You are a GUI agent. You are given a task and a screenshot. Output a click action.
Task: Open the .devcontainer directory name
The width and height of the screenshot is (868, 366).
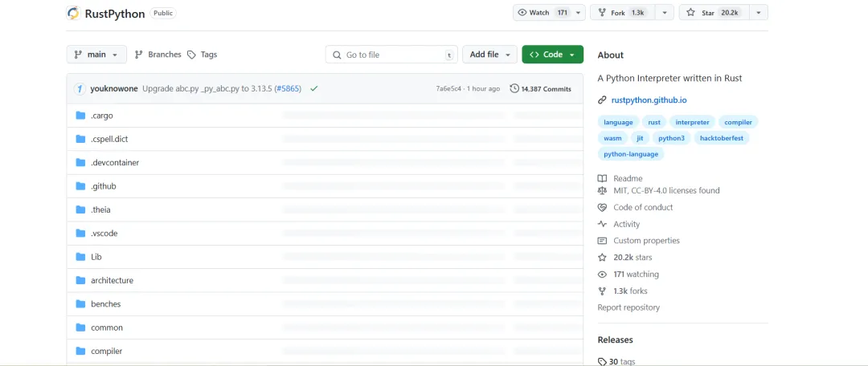point(115,163)
